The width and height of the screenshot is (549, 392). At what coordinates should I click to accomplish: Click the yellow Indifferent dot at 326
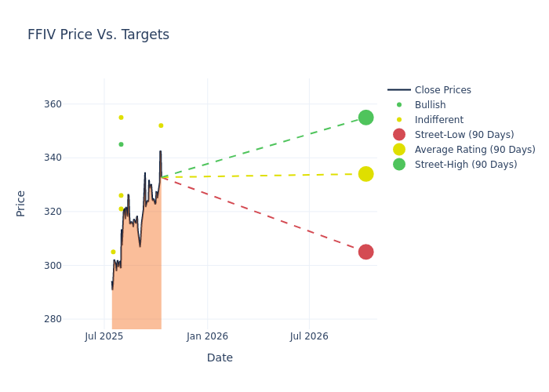[x=121, y=195]
